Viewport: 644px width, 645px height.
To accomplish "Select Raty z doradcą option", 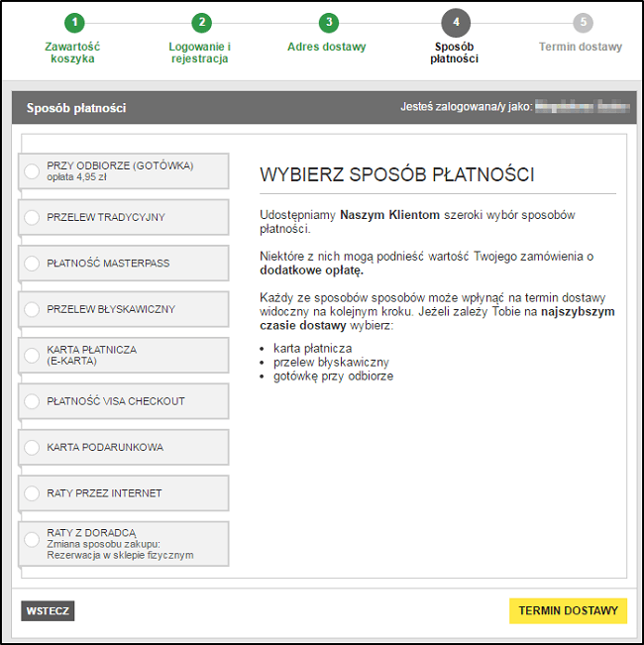I will (x=32, y=543).
